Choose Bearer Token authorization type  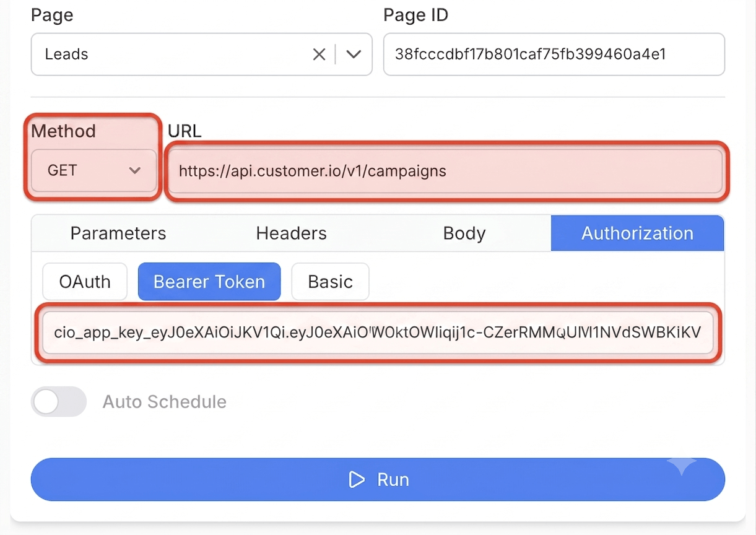209,282
